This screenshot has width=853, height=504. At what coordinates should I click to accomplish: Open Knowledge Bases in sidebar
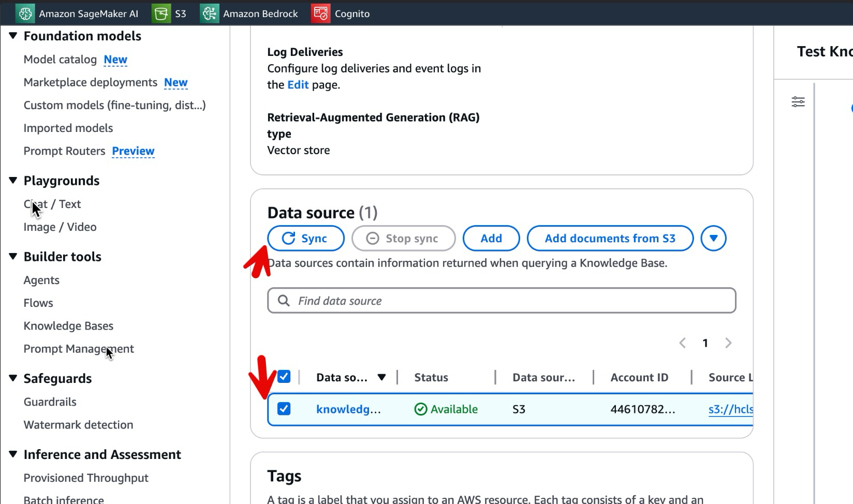coord(68,326)
